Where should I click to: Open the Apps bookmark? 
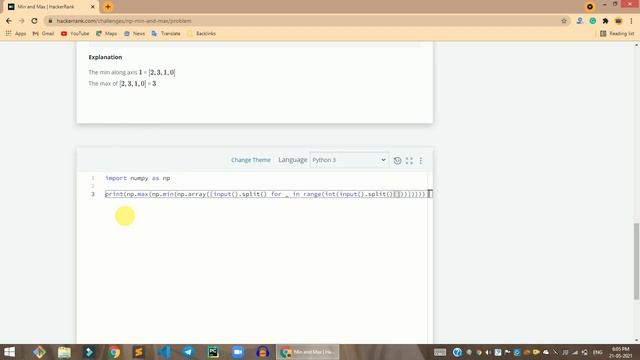[x=16, y=33]
